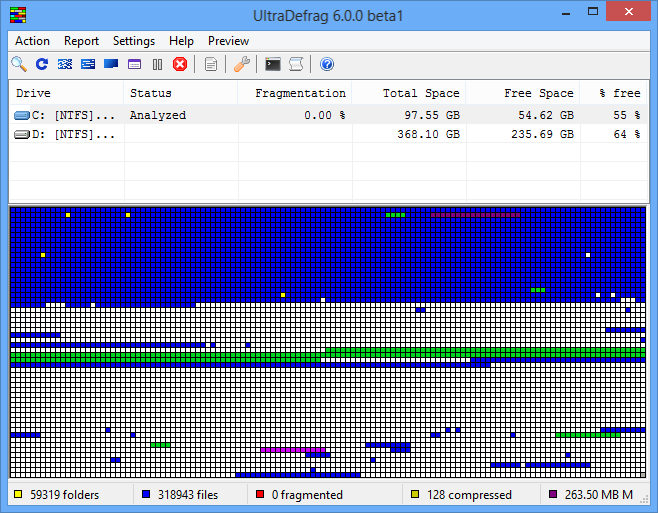Click the yellow folders legend swatch
This screenshot has width=658, height=513.
click(x=18, y=494)
